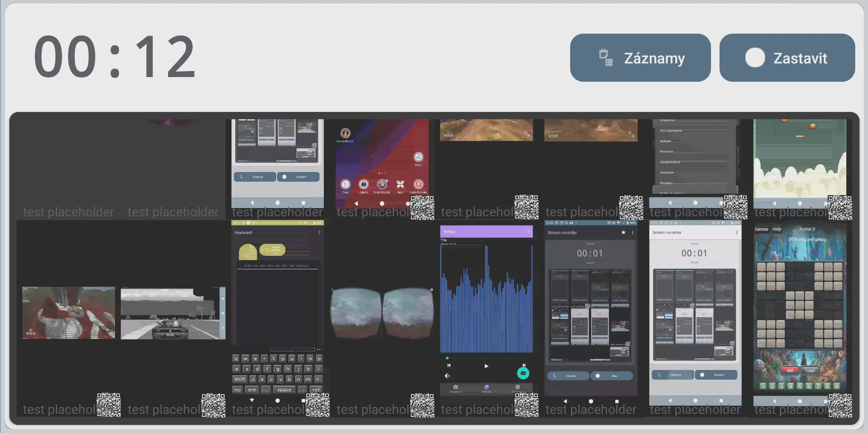Open the top-row thumbnail with Záznamy and Zastavit buttons
The width and height of the screenshot is (868, 433).
tap(277, 163)
